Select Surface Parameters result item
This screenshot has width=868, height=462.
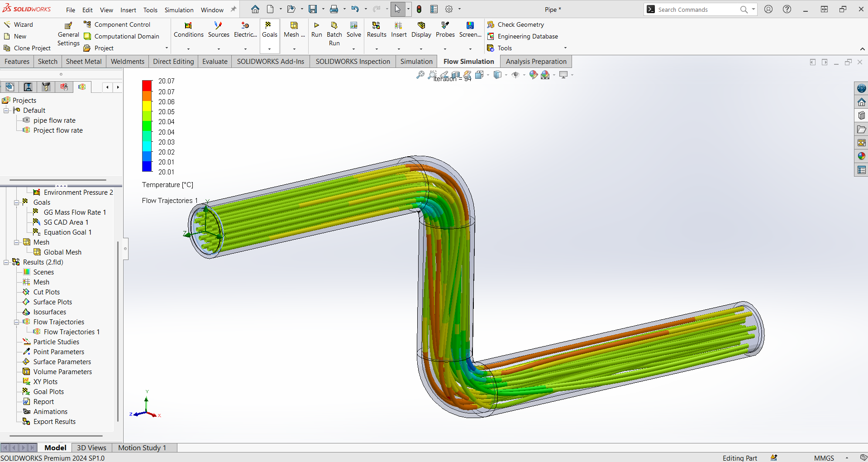click(62, 362)
